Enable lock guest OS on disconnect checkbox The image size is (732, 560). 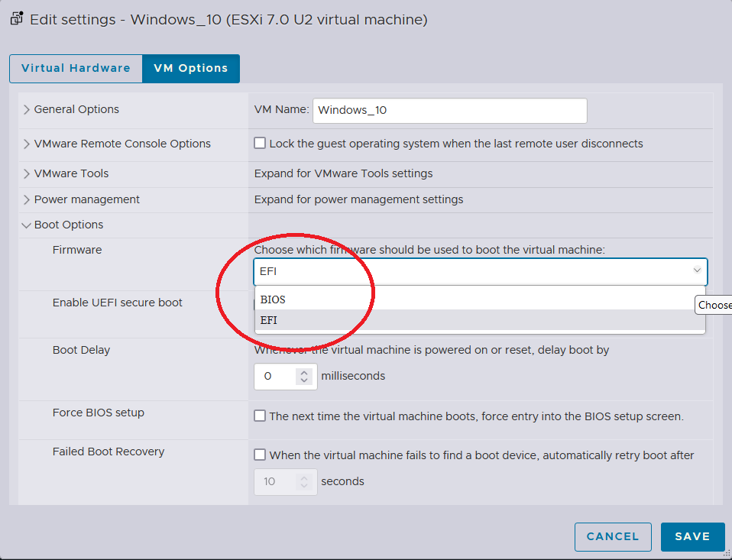pyautogui.click(x=260, y=143)
